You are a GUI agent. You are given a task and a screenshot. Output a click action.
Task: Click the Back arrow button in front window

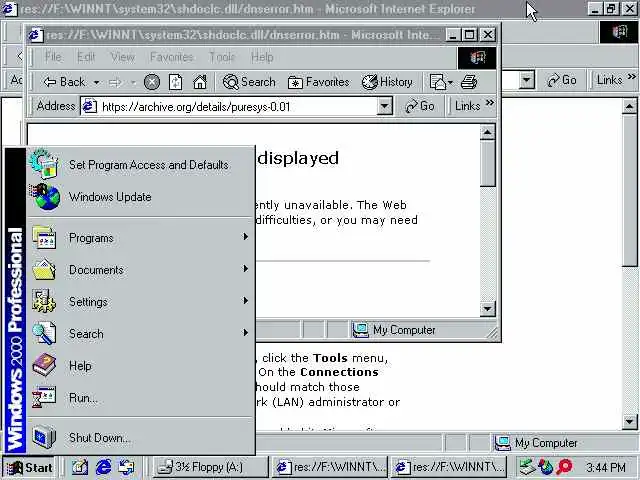pos(64,82)
